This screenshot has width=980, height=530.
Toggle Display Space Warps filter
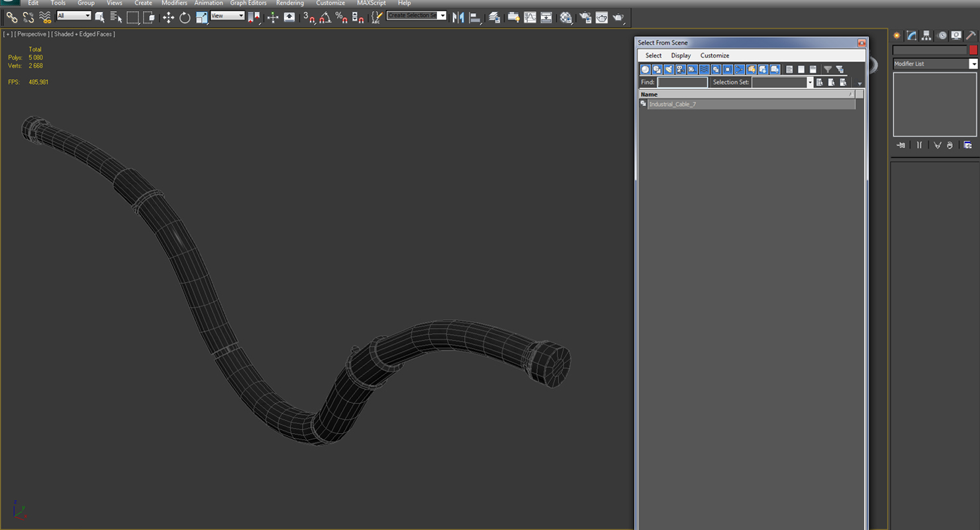704,69
